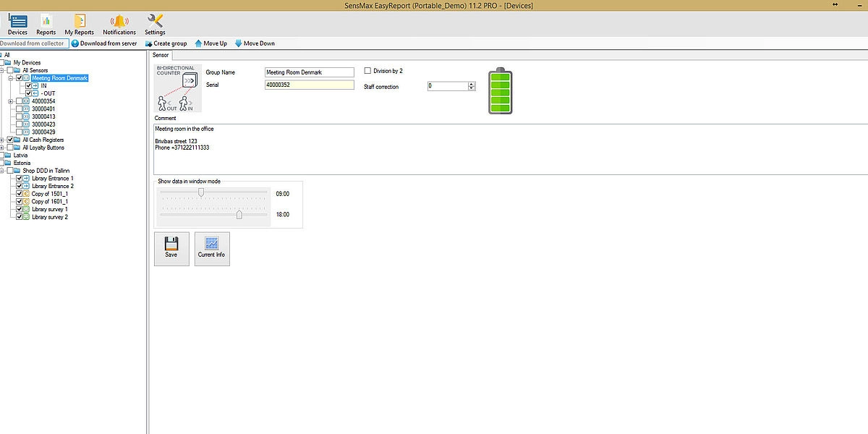Screen dimensions: 868x434
Task: Click the Group Name text field
Action: (x=309, y=72)
